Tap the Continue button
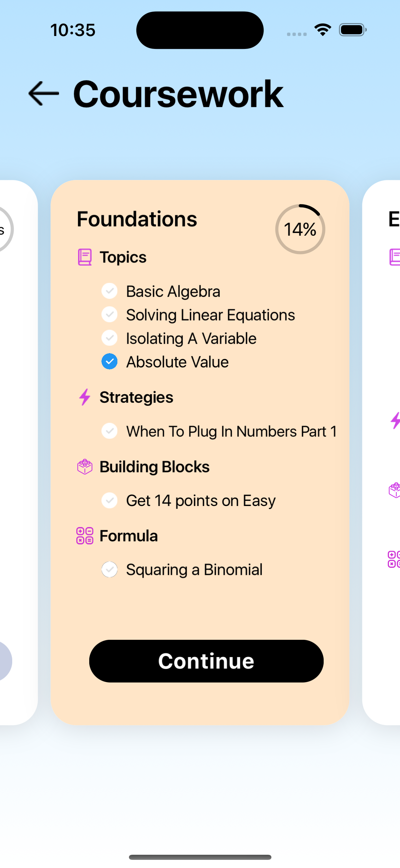Viewport: 400px width, 868px height. coord(206,661)
